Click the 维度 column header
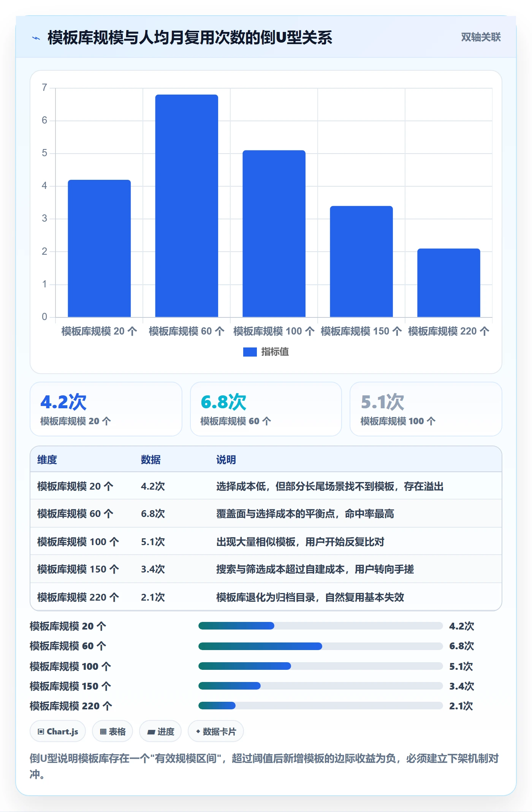 tap(47, 460)
